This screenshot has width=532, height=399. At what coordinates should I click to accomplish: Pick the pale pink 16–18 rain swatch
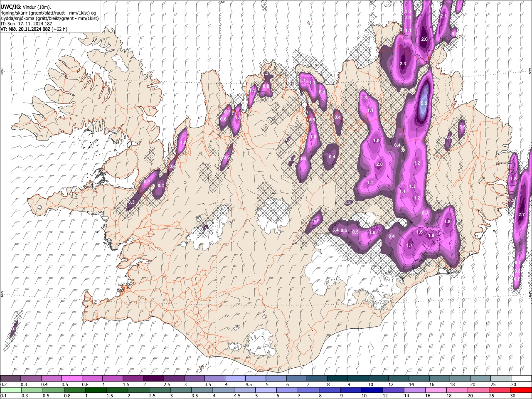pyautogui.click(x=436, y=390)
